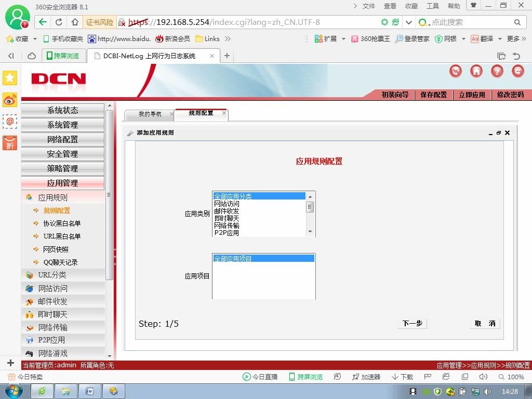Click the DCN help question icon
Viewport: 532px width, 399px height.
coord(497,71)
